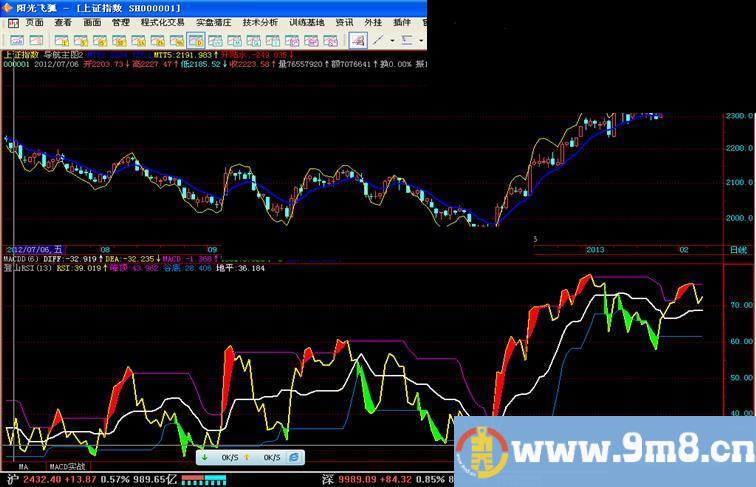Screen dimensions: 756x487
Task: Click the 沪 index quote in status bar
Action: pyautogui.click(x=9, y=480)
